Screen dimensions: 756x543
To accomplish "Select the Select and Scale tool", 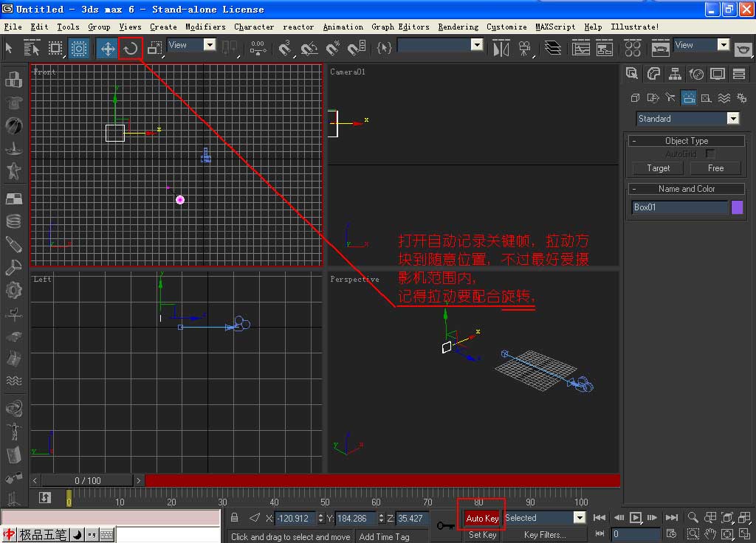I will coord(154,48).
